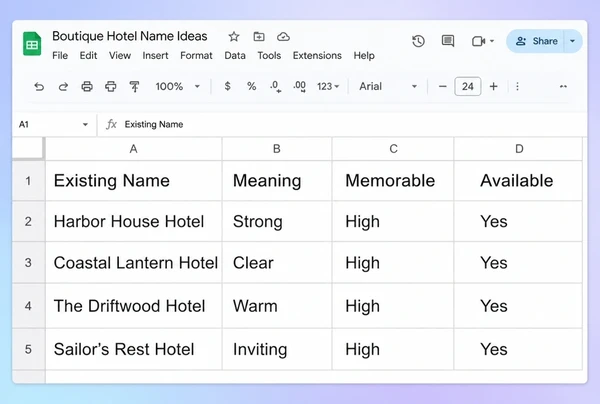Click the second printer icon in toolbar
The width and height of the screenshot is (600, 404).
111,86
